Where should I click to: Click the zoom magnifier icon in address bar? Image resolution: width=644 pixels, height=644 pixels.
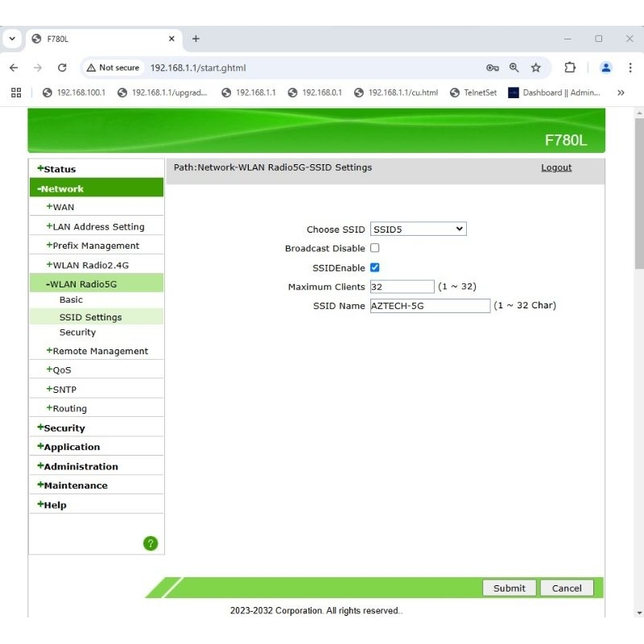click(514, 68)
